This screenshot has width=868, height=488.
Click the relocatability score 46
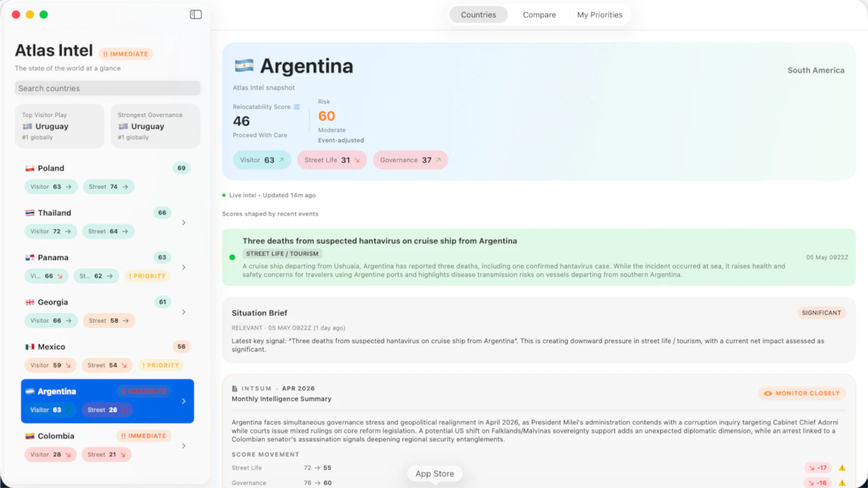coord(242,121)
